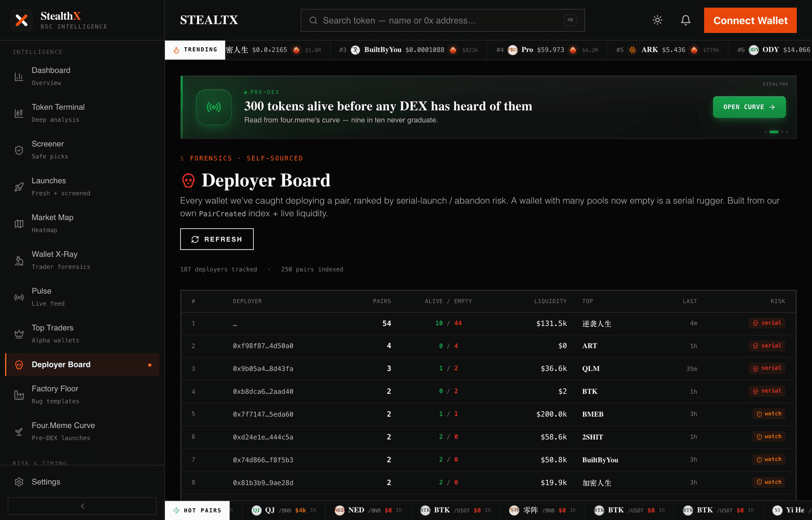Click the HOT PAIRS ticker label
The image size is (812, 520).
(x=197, y=510)
